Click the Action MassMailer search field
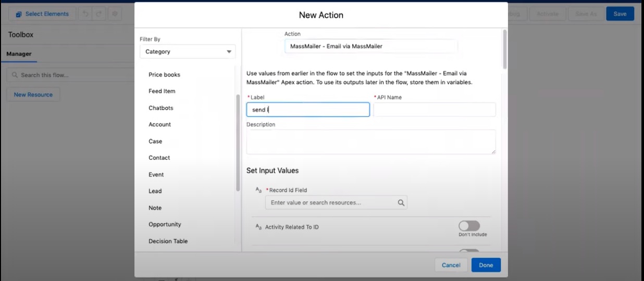 click(x=371, y=46)
